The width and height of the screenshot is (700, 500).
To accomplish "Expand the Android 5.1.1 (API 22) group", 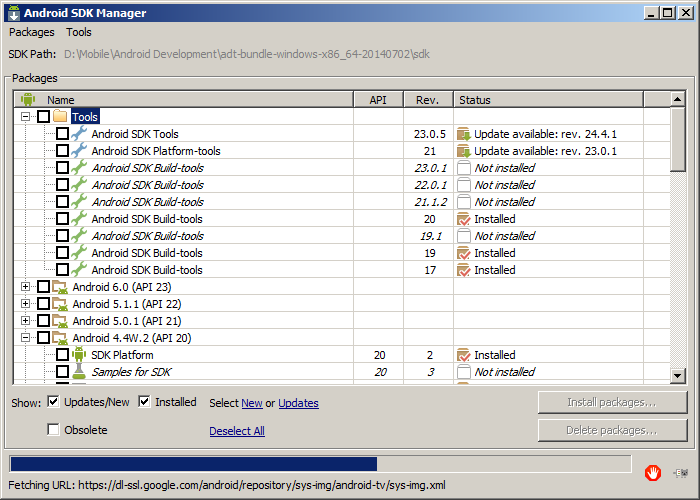I will [25, 304].
